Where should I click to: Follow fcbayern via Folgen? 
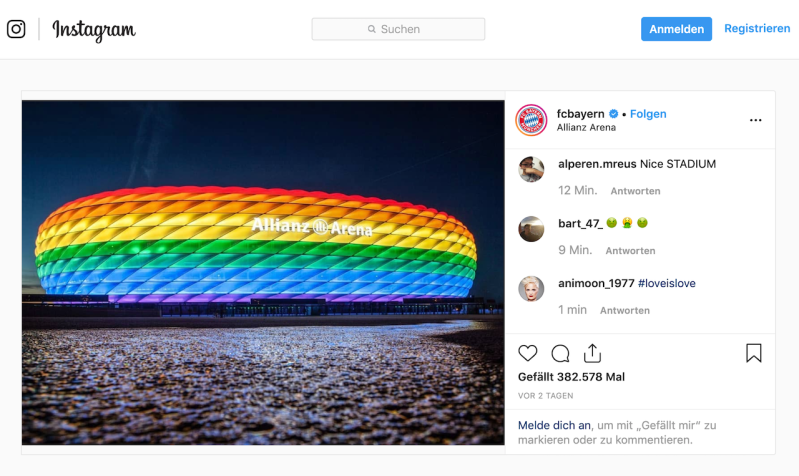pos(648,114)
